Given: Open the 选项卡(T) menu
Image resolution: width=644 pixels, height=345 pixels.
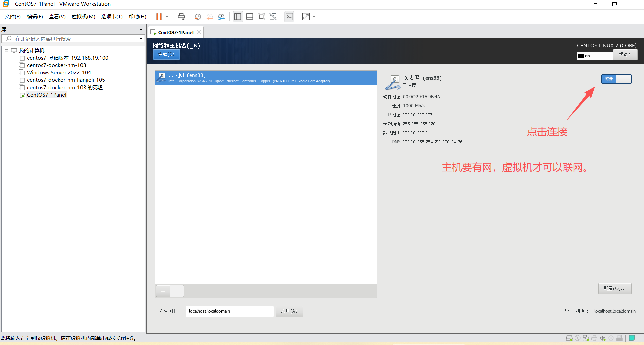Looking at the screenshot, I should 112,17.
